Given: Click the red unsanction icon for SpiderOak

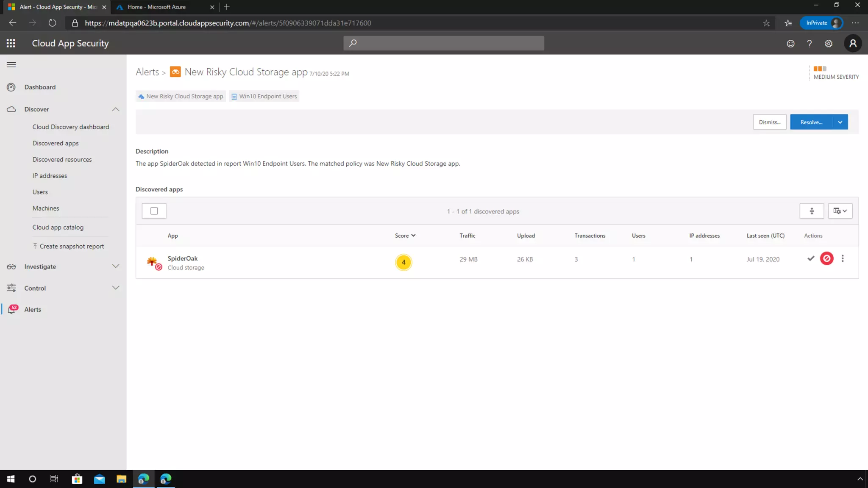Looking at the screenshot, I should tap(826, 258).
